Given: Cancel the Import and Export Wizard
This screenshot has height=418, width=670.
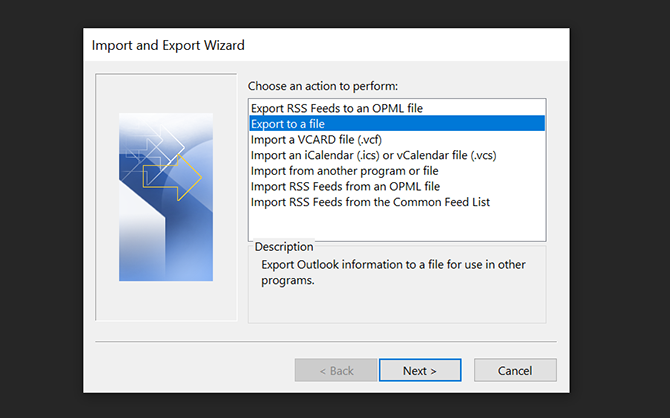Looking at the screenshot, I should pyautogui.click(x=514, y=370).
